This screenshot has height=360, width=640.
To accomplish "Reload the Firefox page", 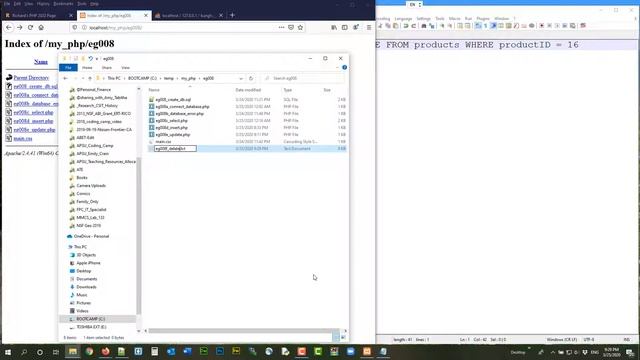I will [30, 27].
